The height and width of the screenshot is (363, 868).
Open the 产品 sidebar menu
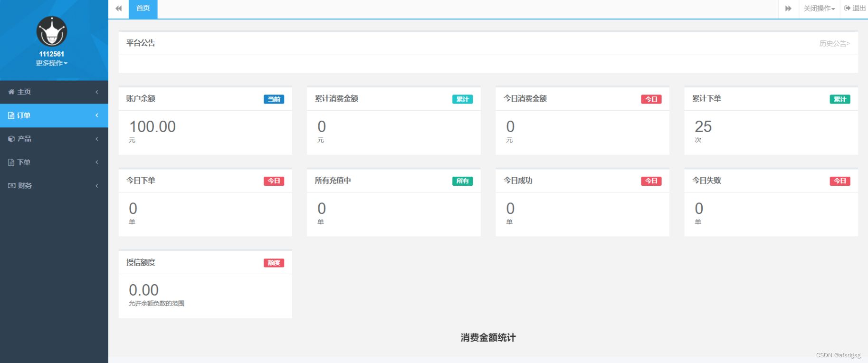click(x=54, y=139)
